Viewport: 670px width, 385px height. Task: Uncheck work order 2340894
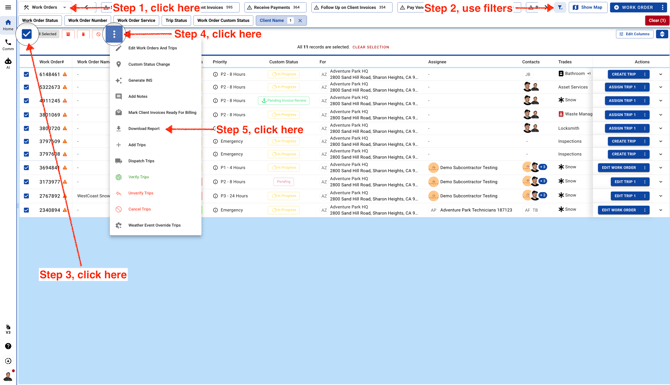click(x=26, y=210)
